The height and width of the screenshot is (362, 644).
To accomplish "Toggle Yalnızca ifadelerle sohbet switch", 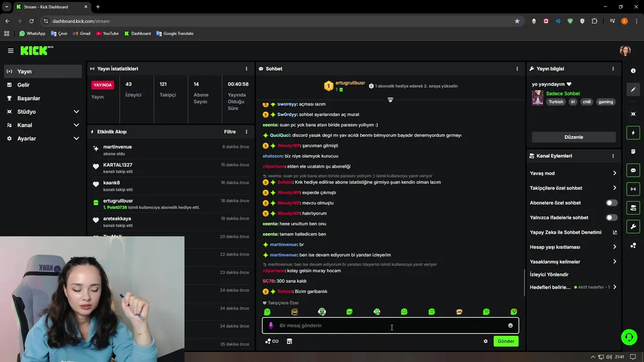I will pyautogui.click(x=611, y=217).
